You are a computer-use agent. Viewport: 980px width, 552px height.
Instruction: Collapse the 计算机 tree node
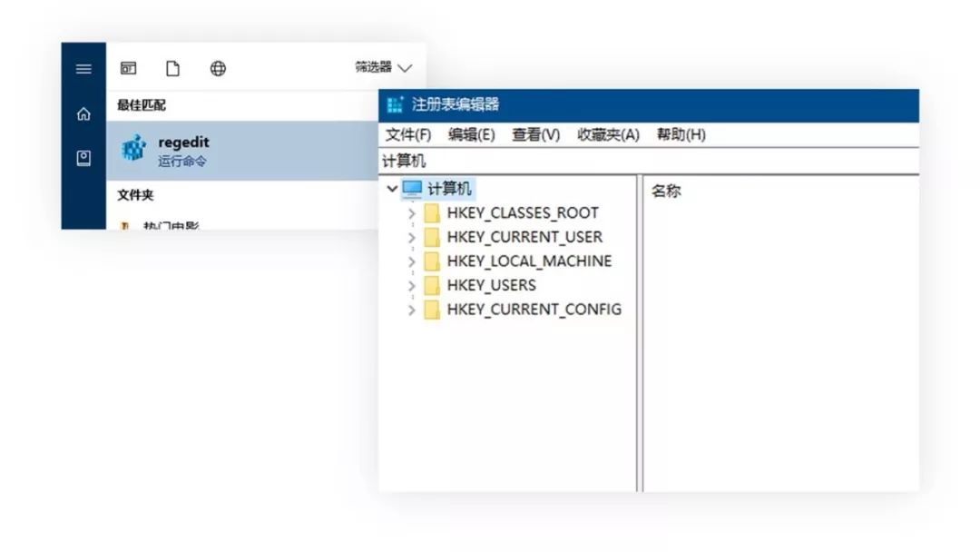392,188
